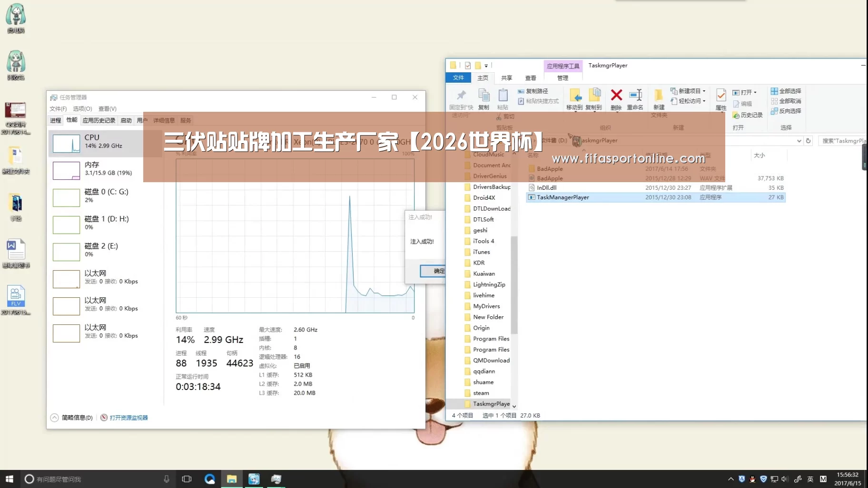Viewport: 868px width, 488px height.
Task: Click the 复制到 (Copy to) icon
Action: tap(594, 99)
